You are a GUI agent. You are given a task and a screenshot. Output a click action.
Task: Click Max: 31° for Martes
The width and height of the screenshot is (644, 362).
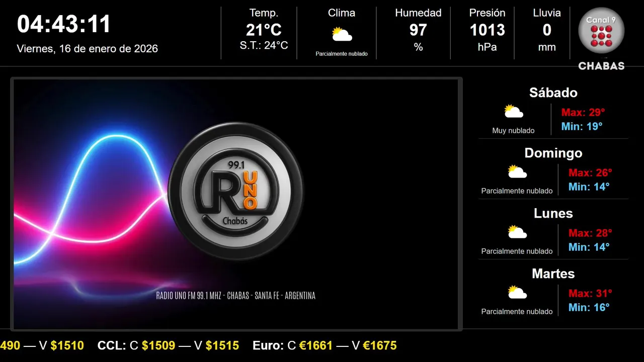click(x=590, y=293)
